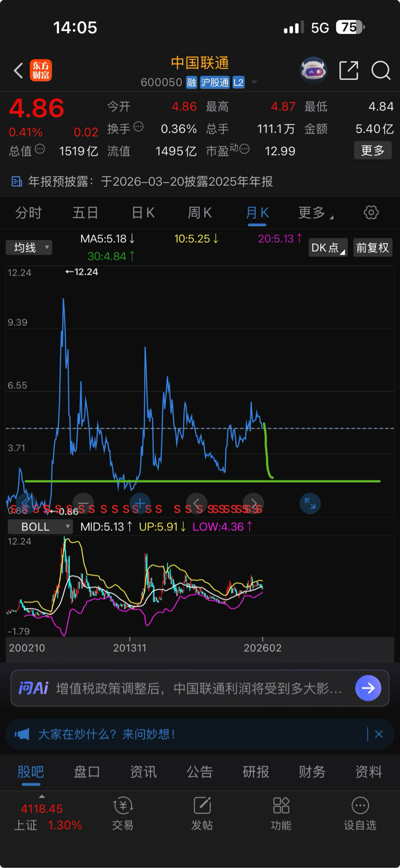
Task: Tap the L2 level badge
Action: (x=239, y=82)
